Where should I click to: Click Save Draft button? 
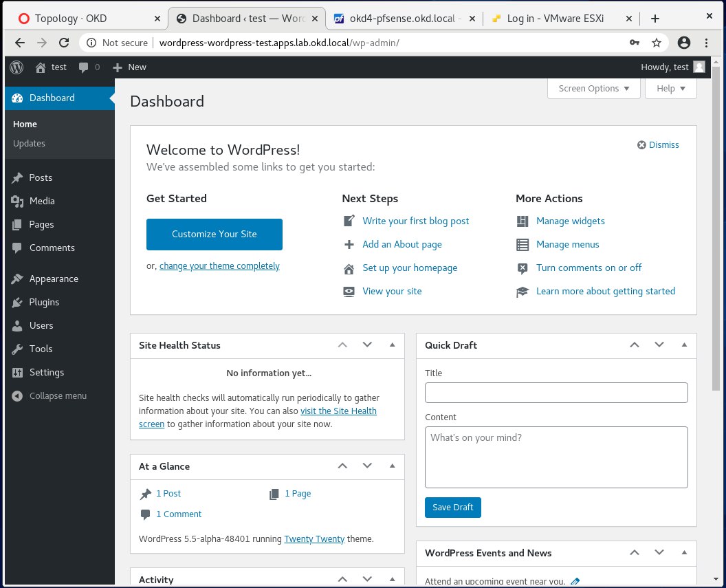coord(453,508)
